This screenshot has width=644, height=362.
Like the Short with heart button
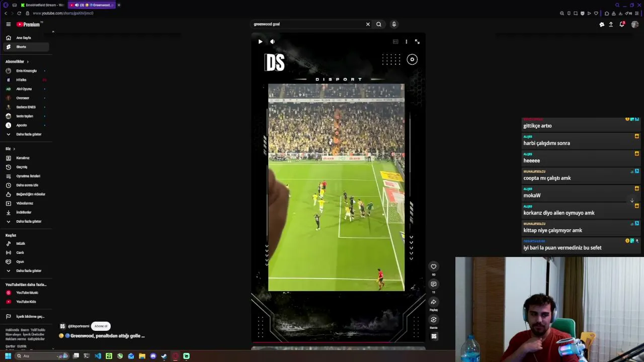pyautogui.click(x=433, y=266)
